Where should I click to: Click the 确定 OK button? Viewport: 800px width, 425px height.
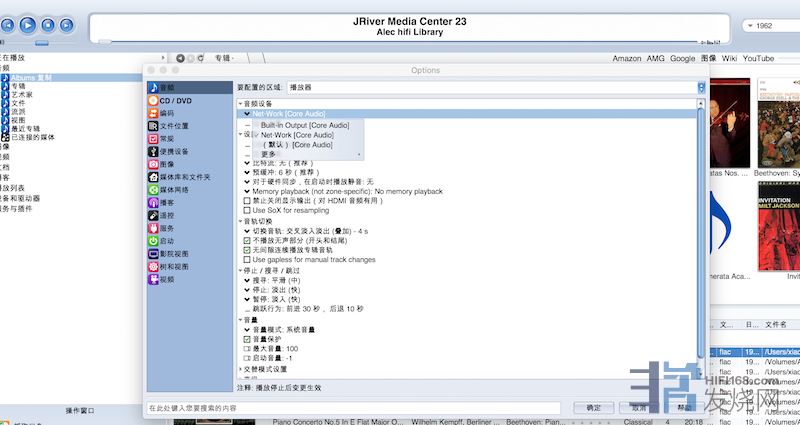(594, 408)
